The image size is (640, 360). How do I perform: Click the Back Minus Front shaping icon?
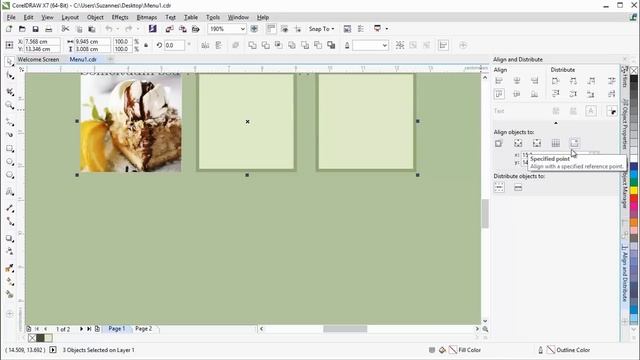click(318, 45)
